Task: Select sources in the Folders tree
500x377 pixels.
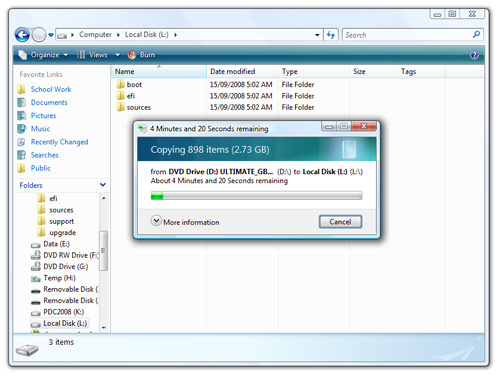Action: [x=55, y=210]
